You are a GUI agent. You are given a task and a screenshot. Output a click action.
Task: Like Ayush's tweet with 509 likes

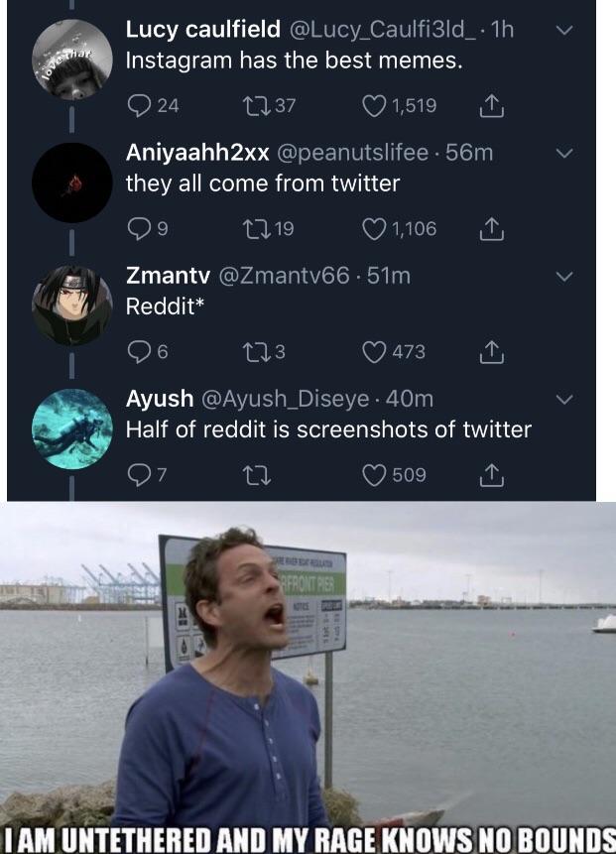374,475
